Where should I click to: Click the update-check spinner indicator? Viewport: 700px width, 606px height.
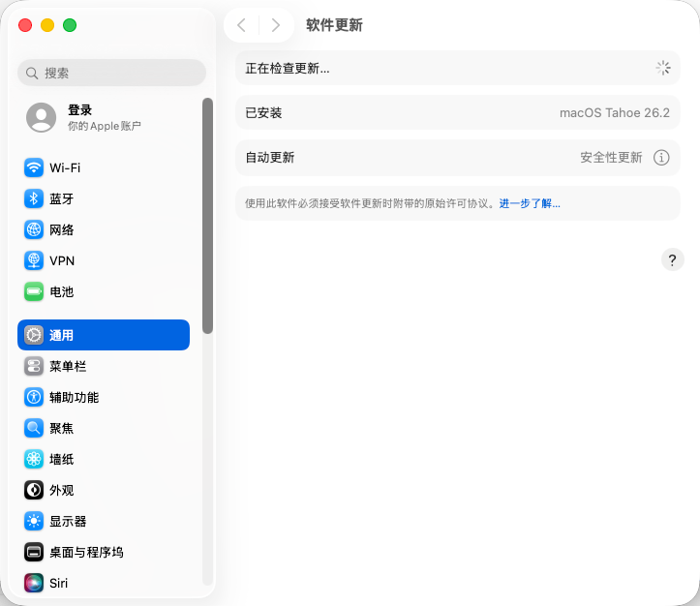663,68
